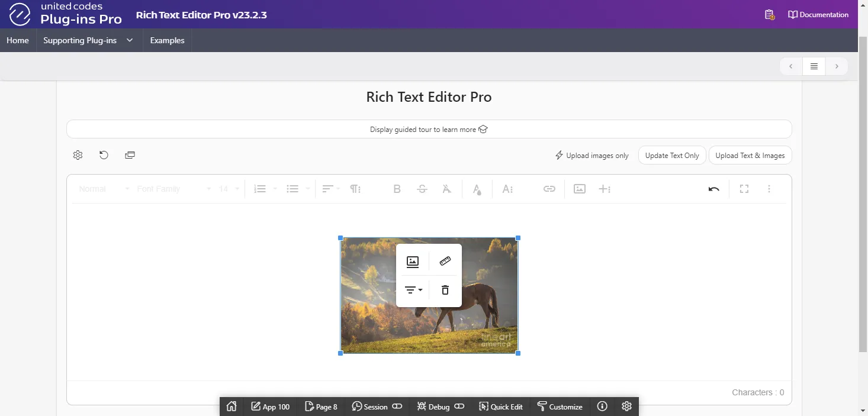Click Display guided tour banner
This screenshot has width=868, height=416.
click(429, 129)
